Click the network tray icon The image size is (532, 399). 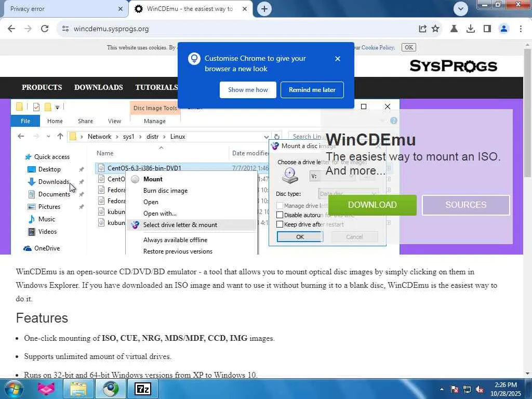pyautogui.click(x=467, y=389)
